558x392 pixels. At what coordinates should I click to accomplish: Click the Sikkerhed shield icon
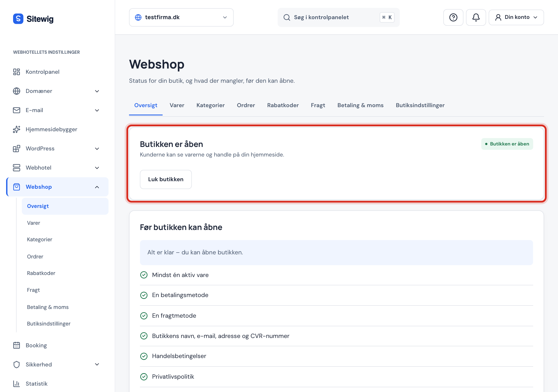tap(17, 364)
